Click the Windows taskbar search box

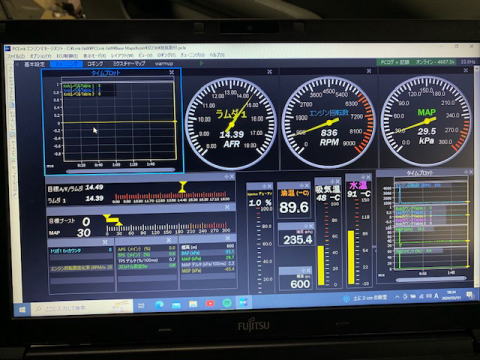(x=82, y=308)
